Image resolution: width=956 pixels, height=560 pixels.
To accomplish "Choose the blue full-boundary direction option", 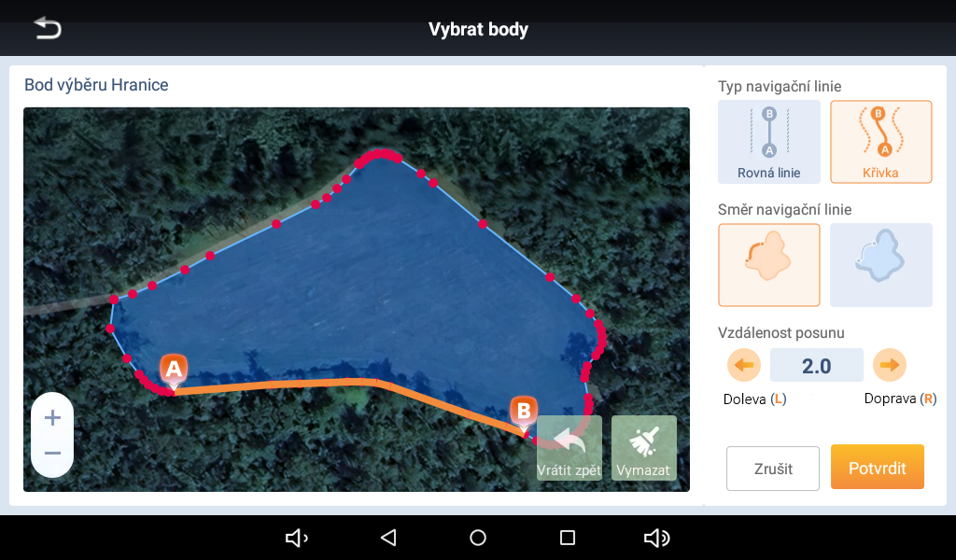I will 881,264.
